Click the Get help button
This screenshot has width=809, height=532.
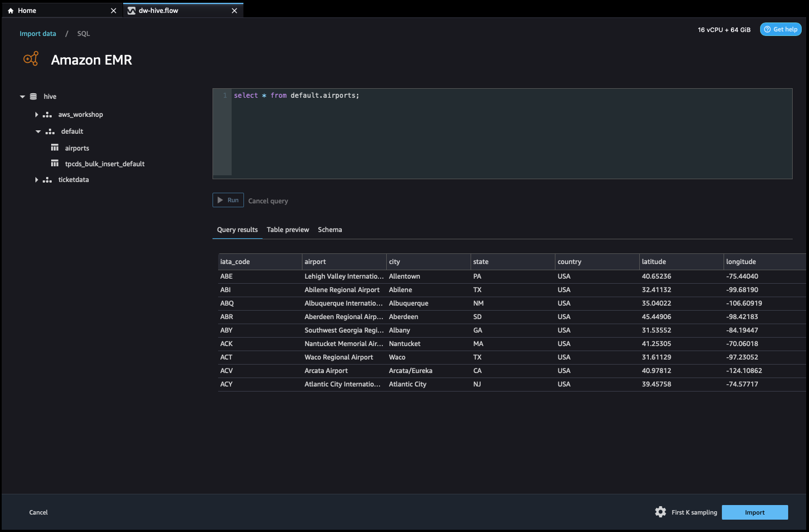pyautogui.click(x=781, y=29)
